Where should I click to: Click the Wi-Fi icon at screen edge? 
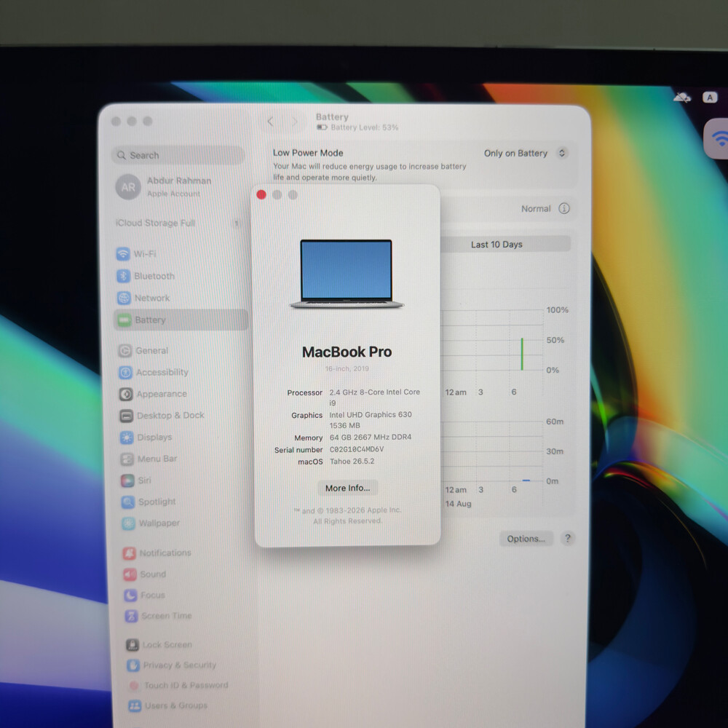point(719,139)
